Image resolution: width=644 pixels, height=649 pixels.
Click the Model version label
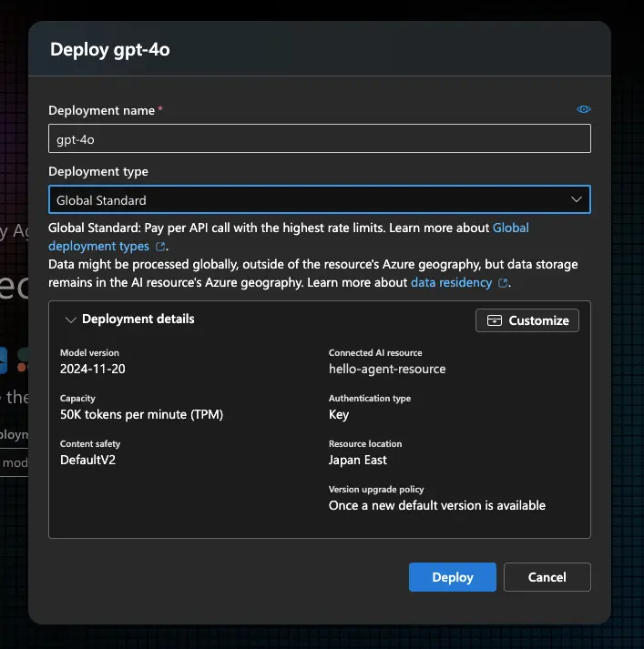pos(89,352)
